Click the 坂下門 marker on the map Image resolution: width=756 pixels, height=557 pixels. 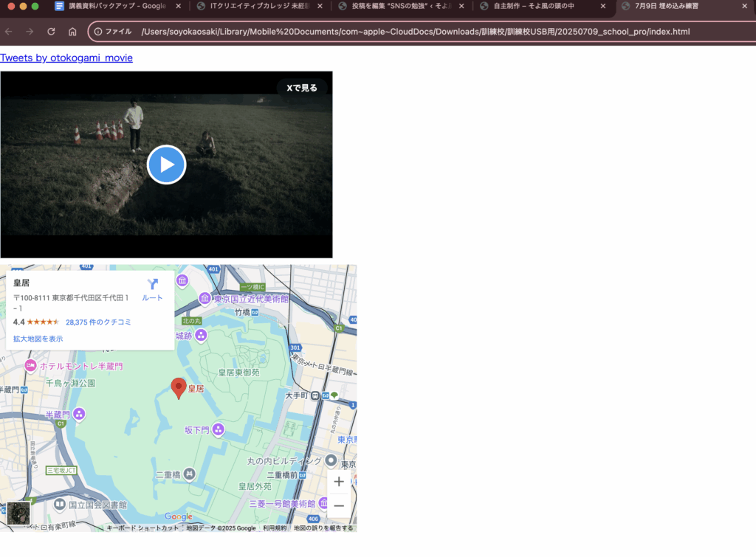point(218,429)
